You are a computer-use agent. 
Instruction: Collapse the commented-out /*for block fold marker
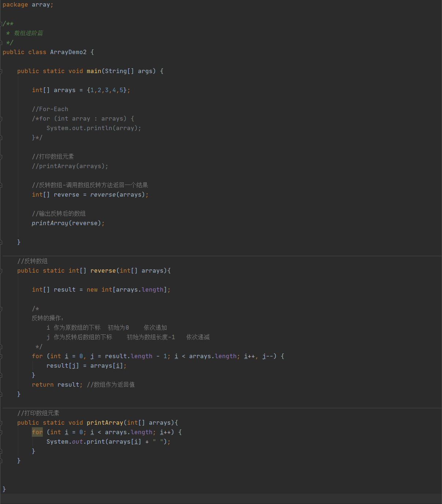1,119
